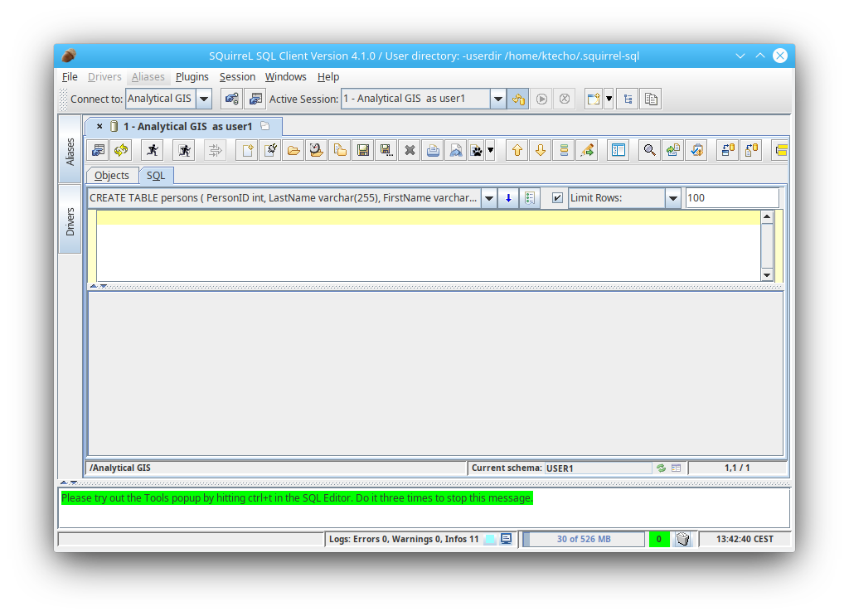
Task: Open the Session menu
Action: tap(237, 77)
